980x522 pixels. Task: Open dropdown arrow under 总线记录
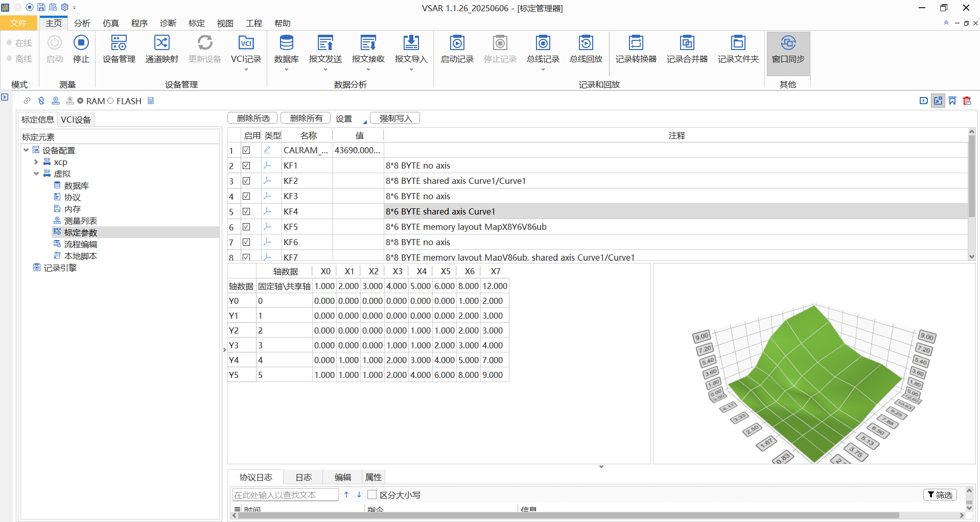[543, 69]
